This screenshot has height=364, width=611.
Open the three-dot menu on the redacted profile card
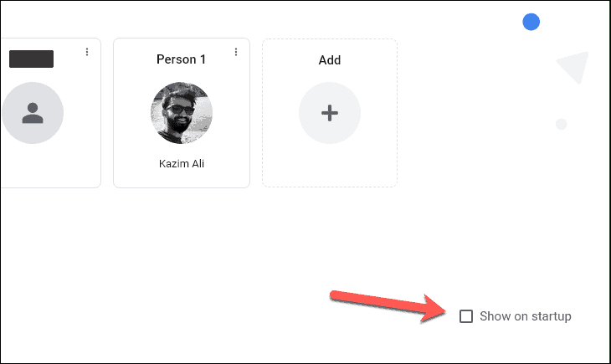[87, 52]
